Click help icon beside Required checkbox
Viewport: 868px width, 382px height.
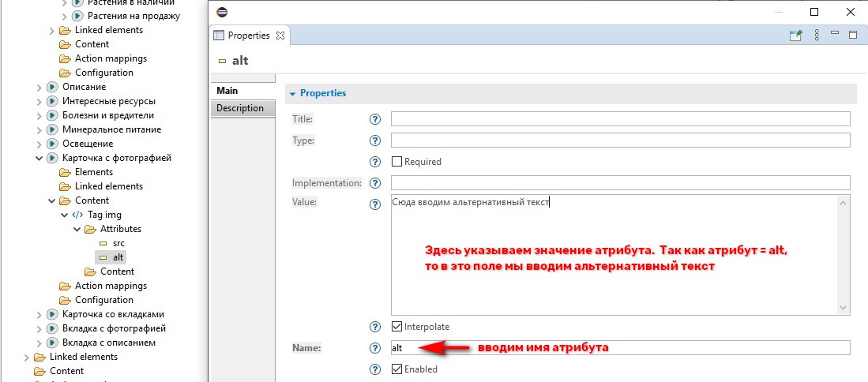[x=375, y=162]
